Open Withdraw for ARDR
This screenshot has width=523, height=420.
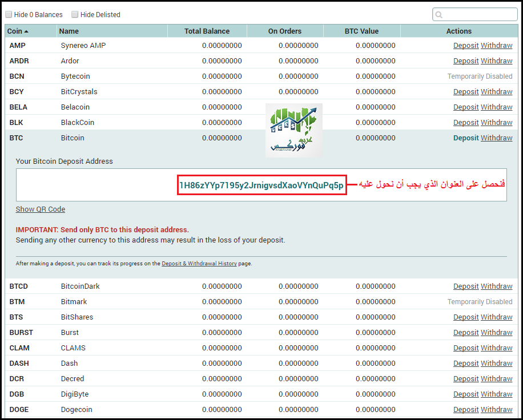tap(497, 60)
